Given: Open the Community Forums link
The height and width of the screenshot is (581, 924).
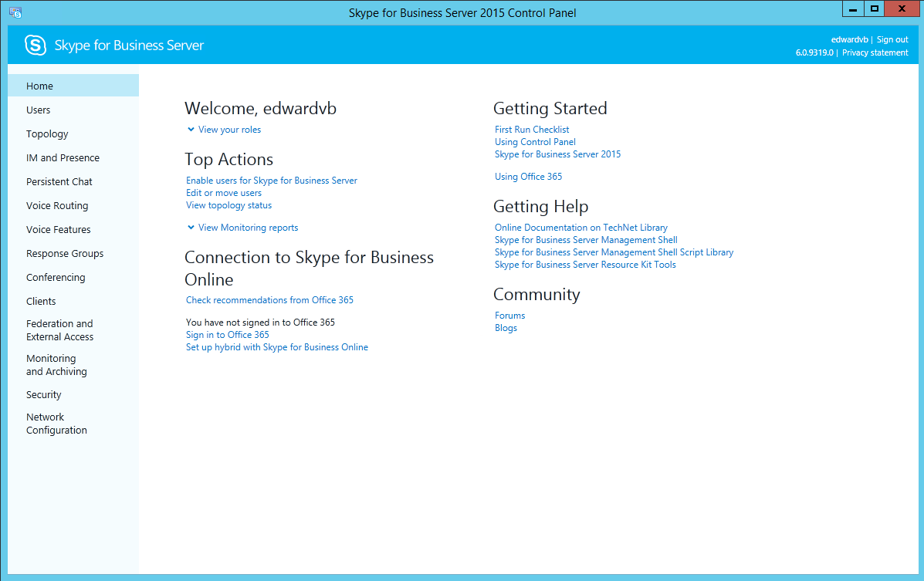Looking at the screenshot, I should point(510,316).
